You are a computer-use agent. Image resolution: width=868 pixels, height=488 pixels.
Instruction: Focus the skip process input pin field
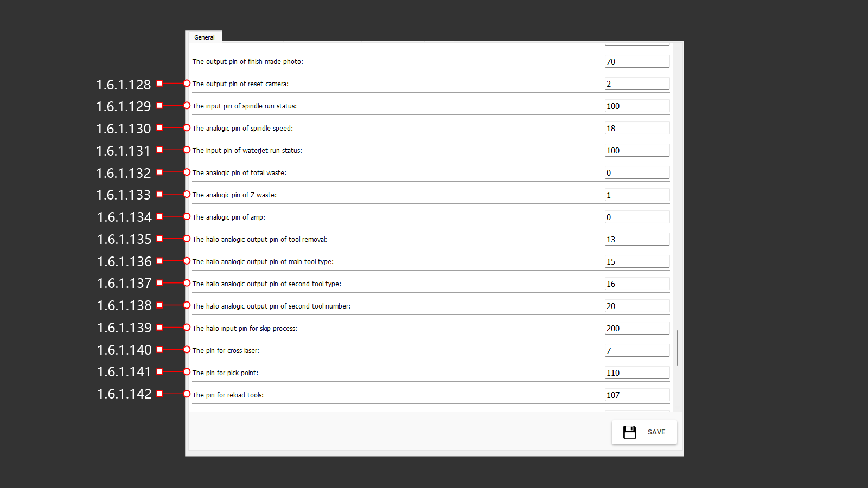pyautogui.click(x=637, y=329)
